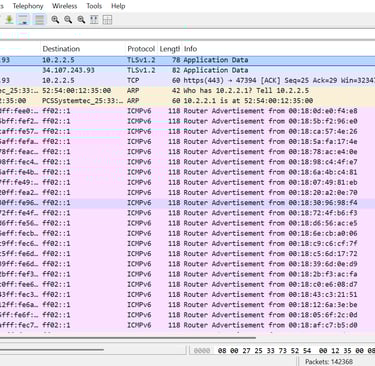
Task: Select Router Advertisement from 00:18:6e:cb:a0:06
Action: pos(187,233)
